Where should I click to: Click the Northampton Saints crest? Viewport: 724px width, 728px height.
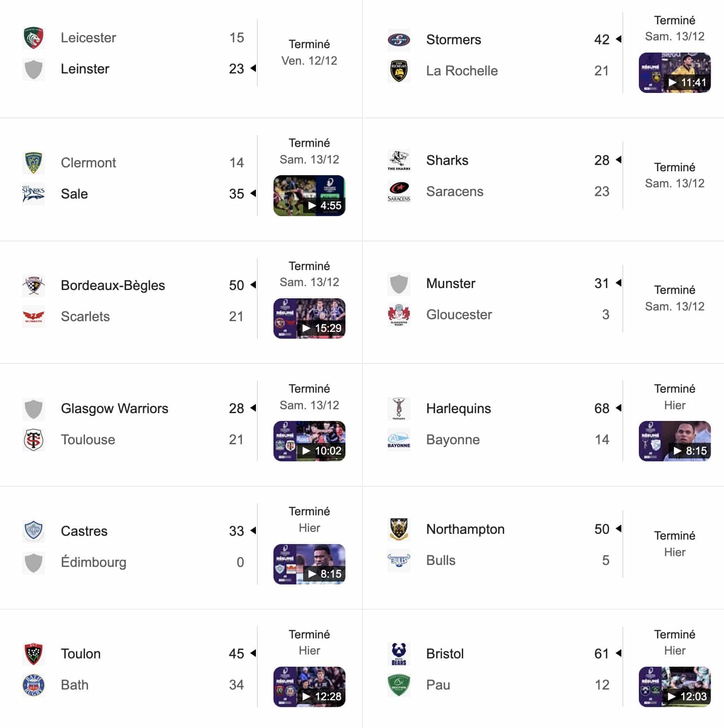398,529
